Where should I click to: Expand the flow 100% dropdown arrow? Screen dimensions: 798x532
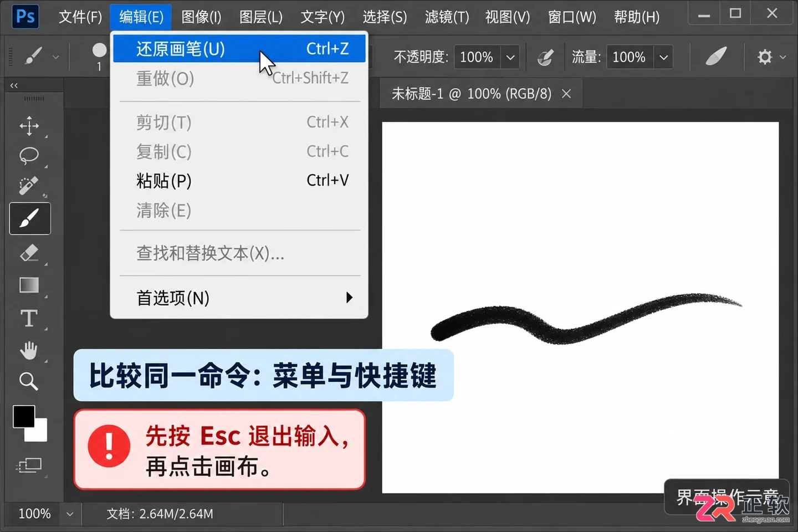[x=663, y=57]
